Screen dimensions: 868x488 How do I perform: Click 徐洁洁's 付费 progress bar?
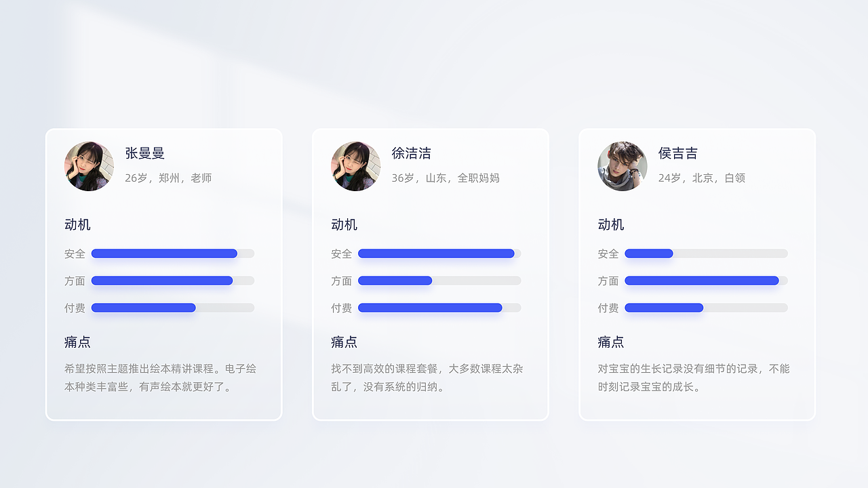click(439, 308)
